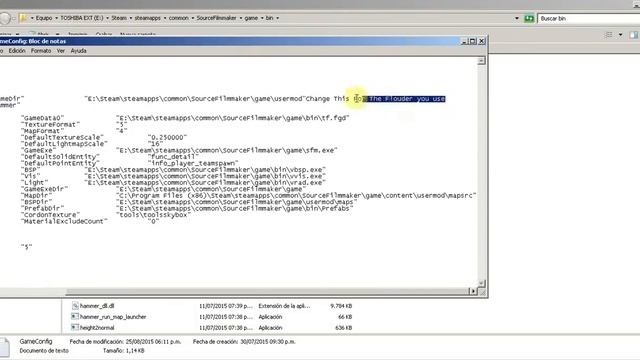This screenshot has width=640, height=360.
Task: Expand the address history dropdown arrow
Action: point(517,18)
